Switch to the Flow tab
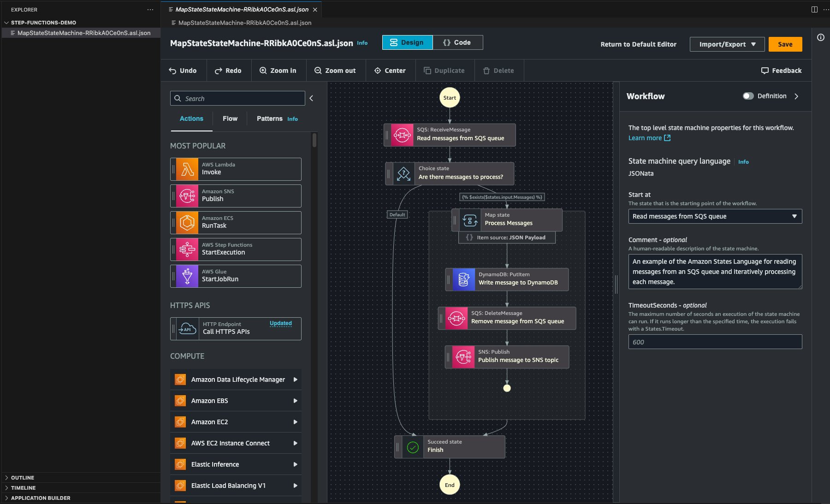Screen dimensions: 830x504 pos(230,119)
